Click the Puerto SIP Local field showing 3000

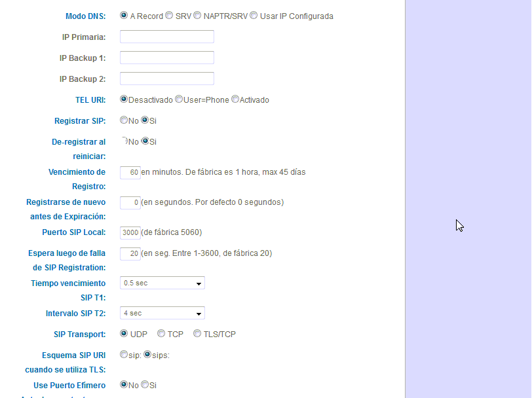tap(130, 232)
